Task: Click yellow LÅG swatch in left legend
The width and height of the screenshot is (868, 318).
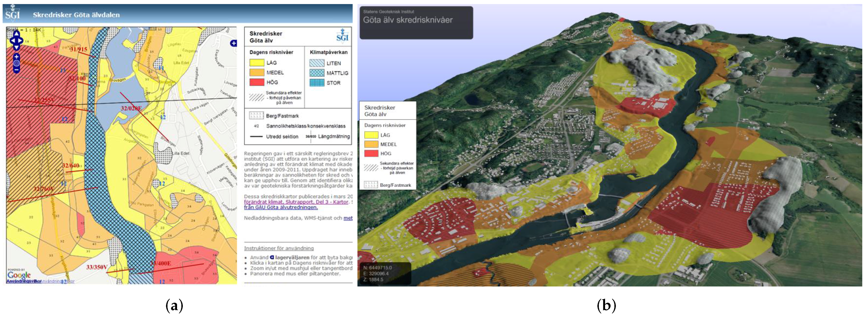Action: pos(256,63)
